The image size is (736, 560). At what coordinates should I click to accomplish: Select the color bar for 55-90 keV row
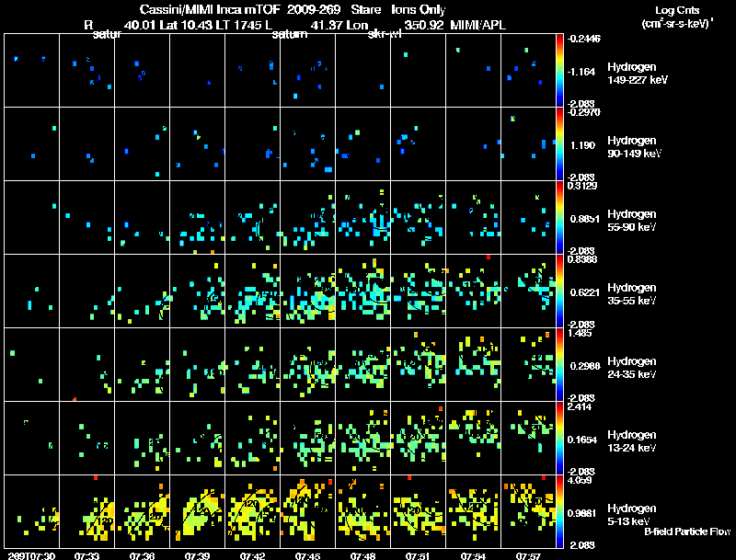click(x=559, y=217)
